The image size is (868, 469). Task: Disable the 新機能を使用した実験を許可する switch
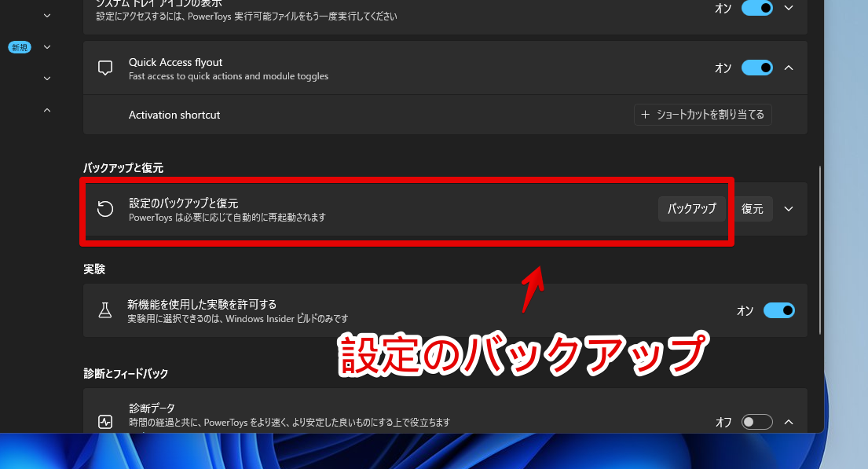point(778,310)
